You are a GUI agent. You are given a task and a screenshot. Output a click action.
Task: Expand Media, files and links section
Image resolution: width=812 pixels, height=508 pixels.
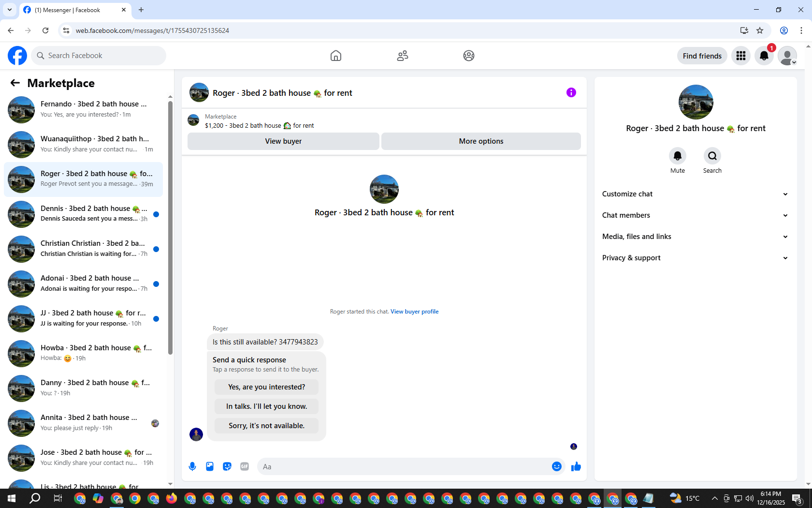point(696,237)
